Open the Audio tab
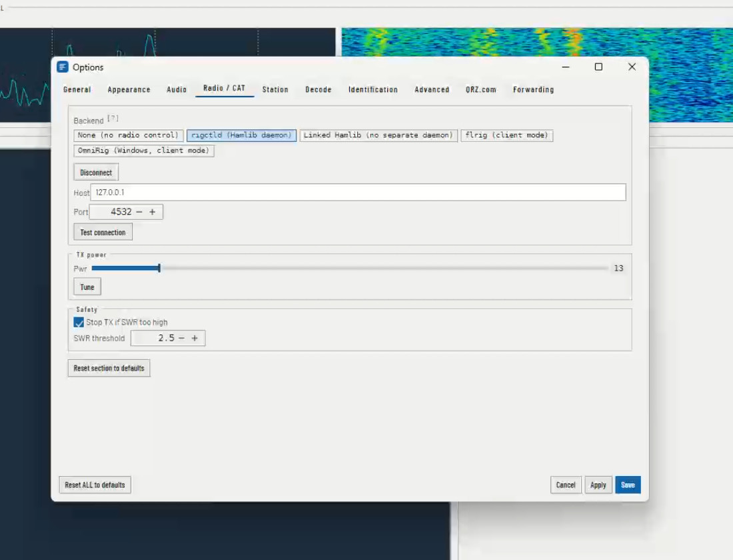Viewport: 733px width, 560px height. pos(177,89)
